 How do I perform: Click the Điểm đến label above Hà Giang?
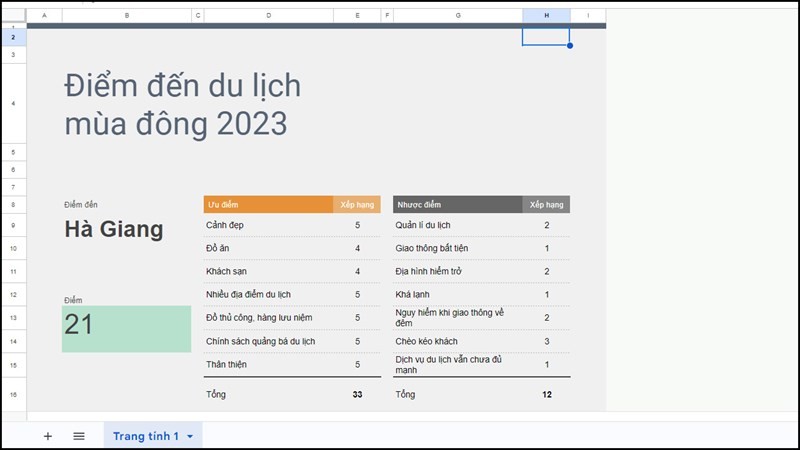coord(81,205)
